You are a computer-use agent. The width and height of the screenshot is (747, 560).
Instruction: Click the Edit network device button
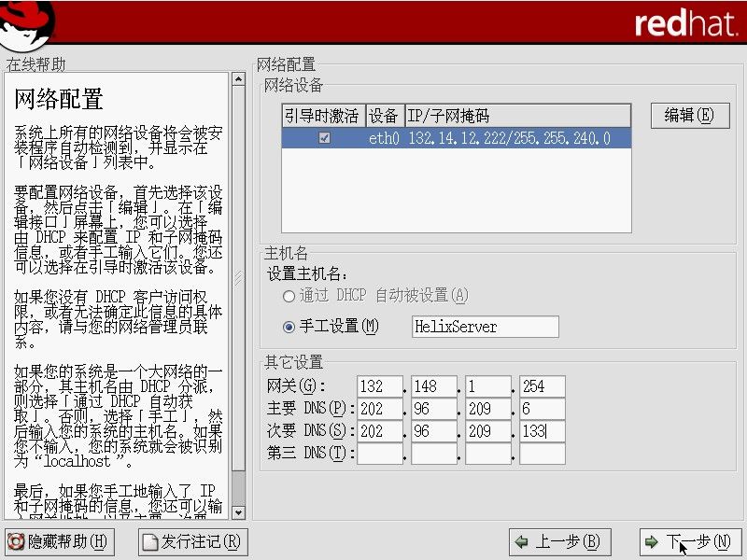[x=689, y=115]
